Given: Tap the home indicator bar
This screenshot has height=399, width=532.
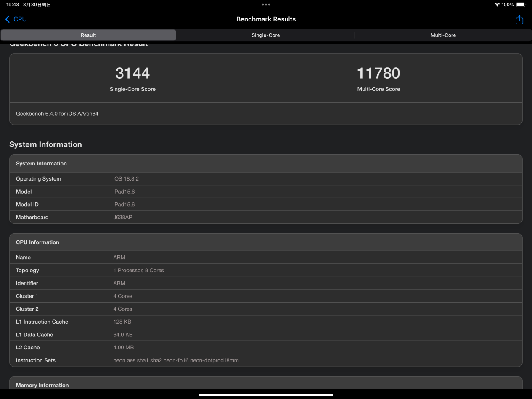Looking at the screenshot, I should (266, 395).
